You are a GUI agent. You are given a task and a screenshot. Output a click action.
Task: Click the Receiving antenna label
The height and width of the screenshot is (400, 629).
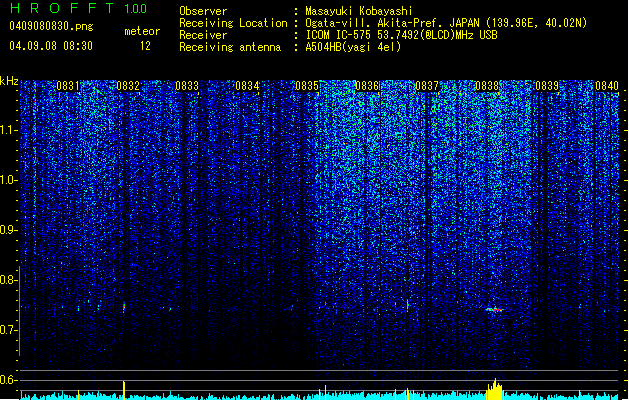[x=230, y=47]
